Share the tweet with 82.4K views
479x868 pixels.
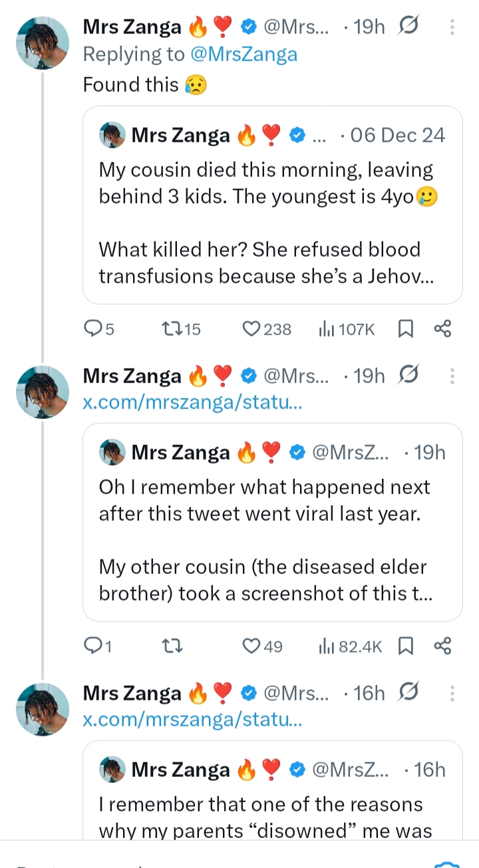pos(442,646)
